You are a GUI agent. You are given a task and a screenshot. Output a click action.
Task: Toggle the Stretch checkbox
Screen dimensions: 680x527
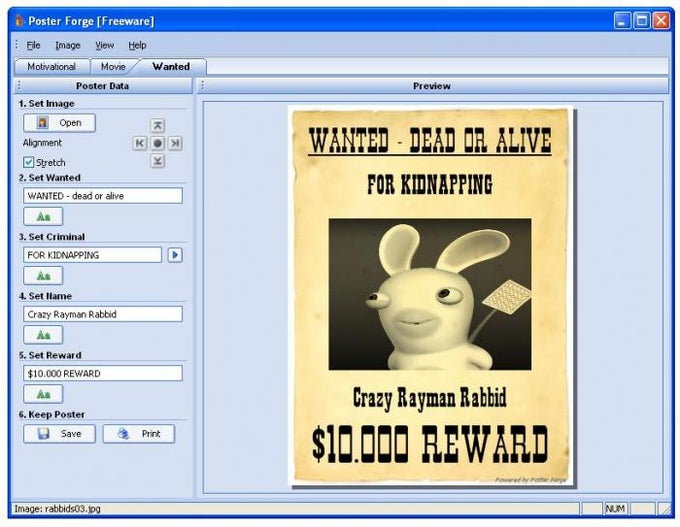coord(29,162)
